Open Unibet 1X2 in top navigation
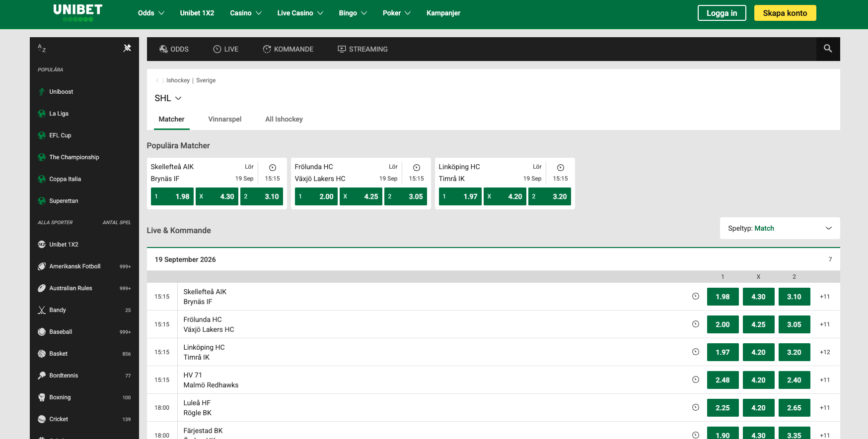This screenshot has width=868, height=439. [x=197, y=13]
